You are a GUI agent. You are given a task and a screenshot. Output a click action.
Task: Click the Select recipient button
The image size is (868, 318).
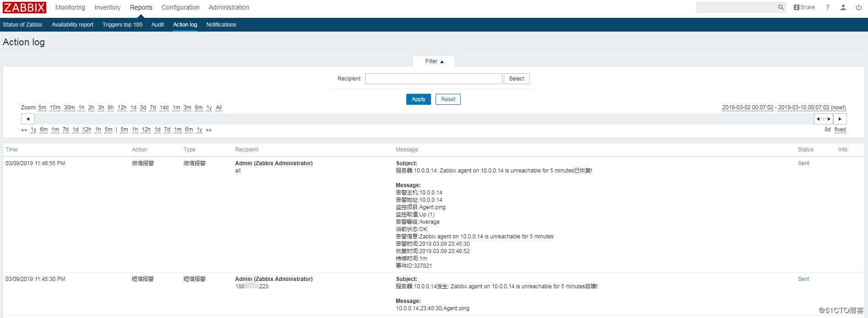(517, 79)
